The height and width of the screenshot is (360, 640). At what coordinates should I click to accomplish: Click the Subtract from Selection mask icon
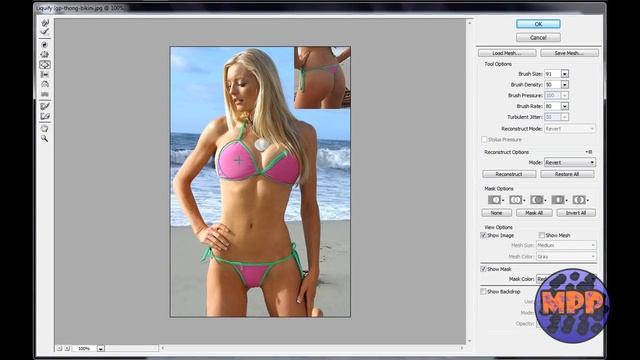pos(537,200)
